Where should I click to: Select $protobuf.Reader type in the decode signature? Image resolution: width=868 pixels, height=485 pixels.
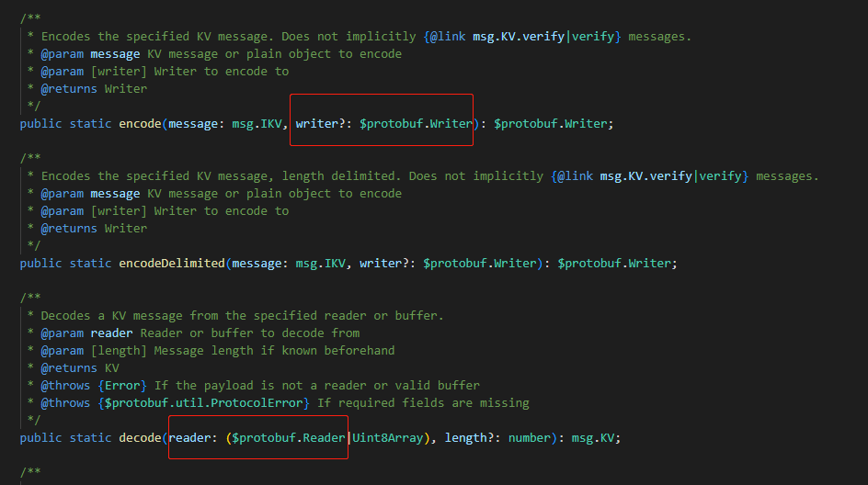(x=288, y=437)
